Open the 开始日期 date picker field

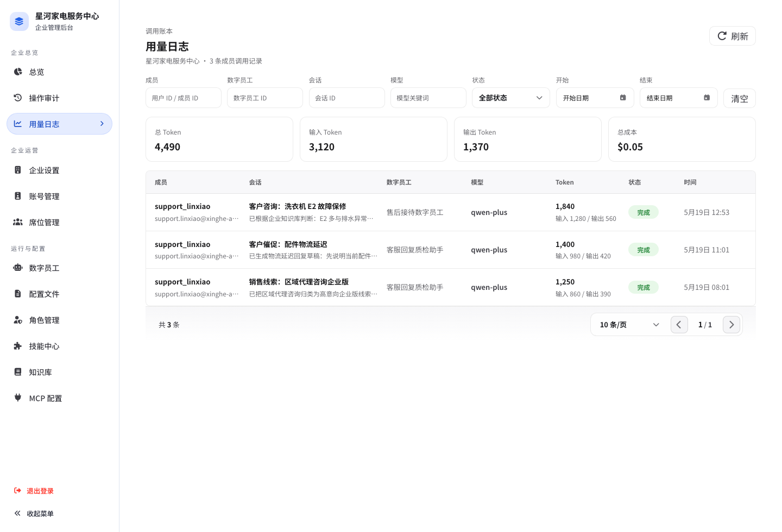[x=595, y=98]
